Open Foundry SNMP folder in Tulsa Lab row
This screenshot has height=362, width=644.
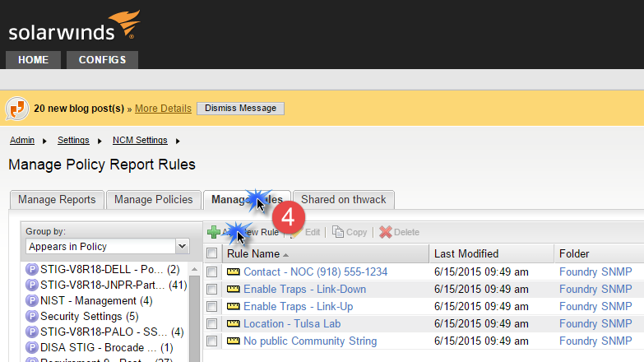pos(595,324)
